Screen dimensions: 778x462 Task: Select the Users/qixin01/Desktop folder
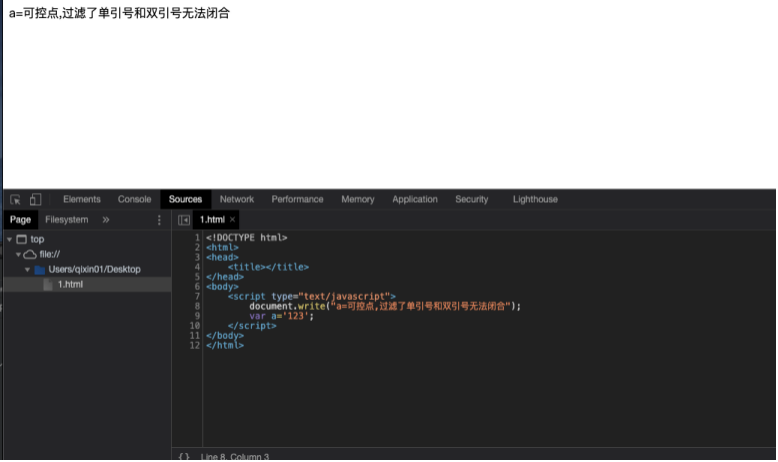pyautogui.click(x=94, y=269)
